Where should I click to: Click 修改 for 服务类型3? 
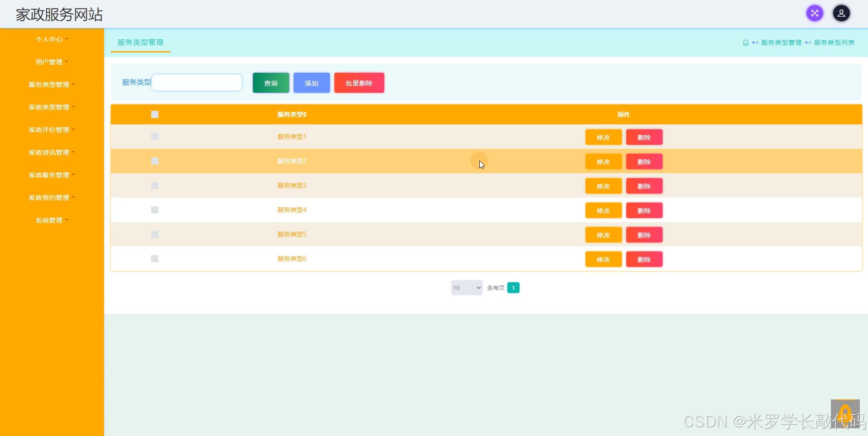coord(603,186)
